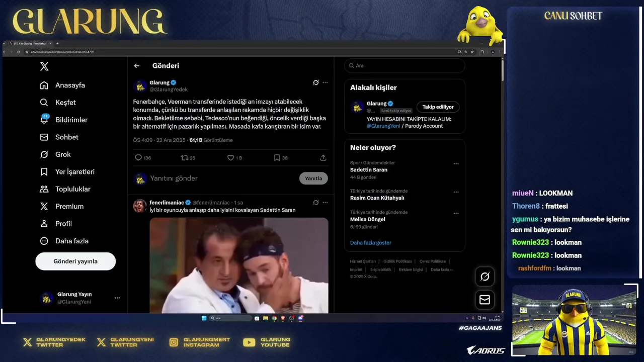Open a new browser tab
The height and width of the screenshot is (362, 644).
(x=57, y=44)
